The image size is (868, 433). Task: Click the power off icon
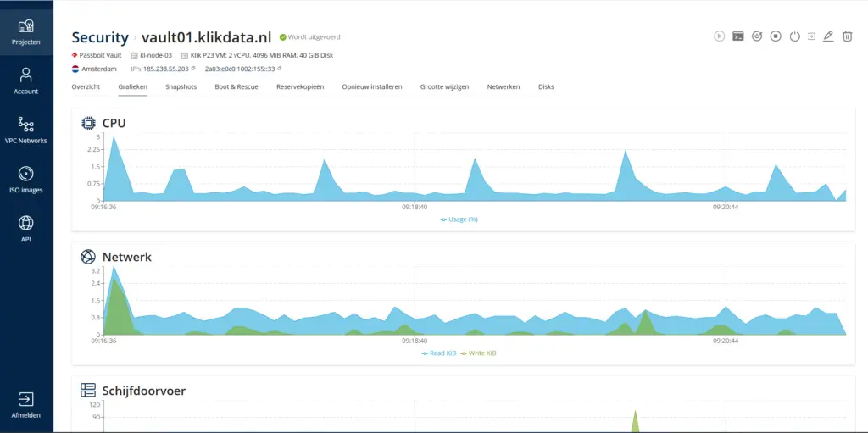coord(794,36)
